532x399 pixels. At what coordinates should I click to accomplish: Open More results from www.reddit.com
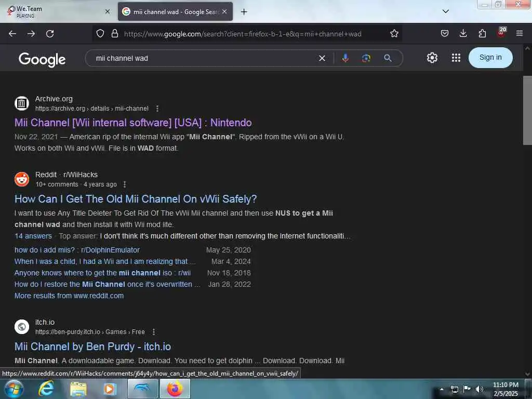[69, 296]
